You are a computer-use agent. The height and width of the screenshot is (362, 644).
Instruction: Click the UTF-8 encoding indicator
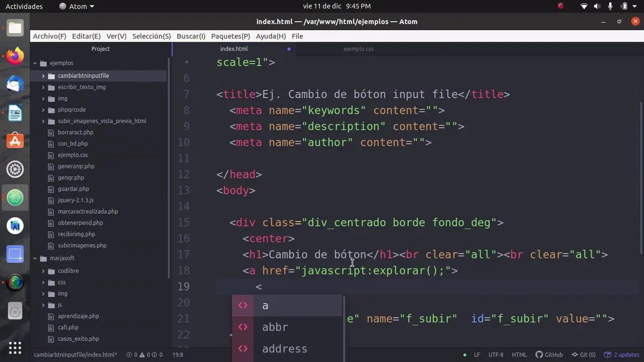(496, 354)
